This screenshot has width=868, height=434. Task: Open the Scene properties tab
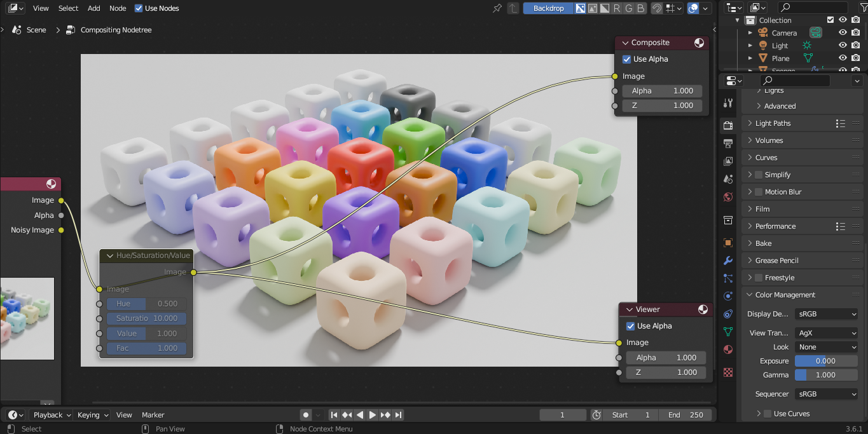point(729,179)
